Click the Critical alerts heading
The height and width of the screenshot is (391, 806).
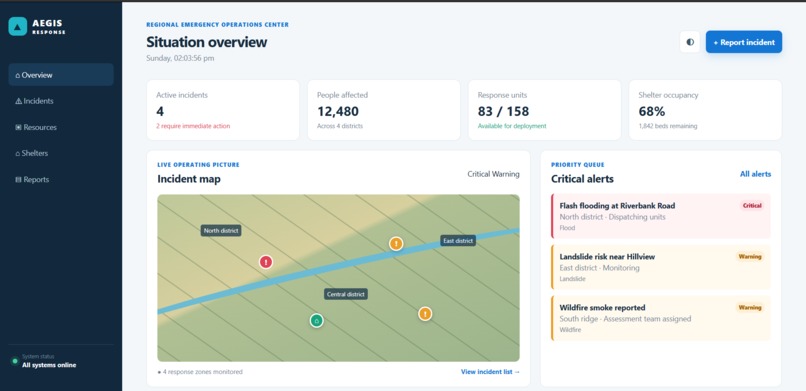[x=582, y=179]
